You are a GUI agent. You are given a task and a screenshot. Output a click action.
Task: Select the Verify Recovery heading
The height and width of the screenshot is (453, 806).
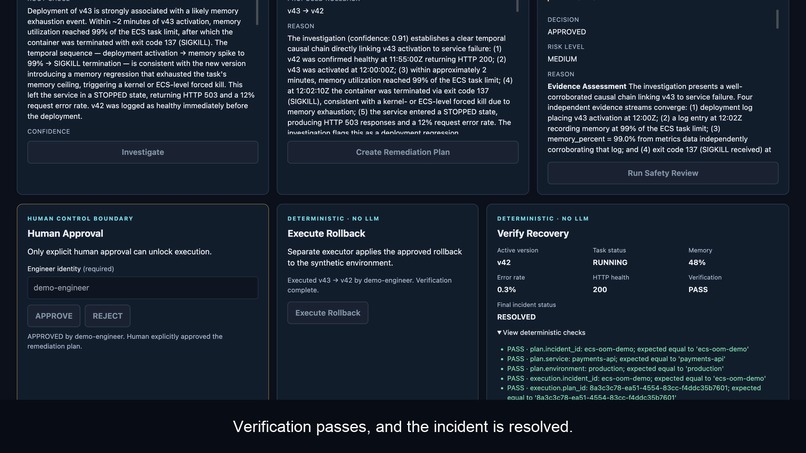[533, 233]
